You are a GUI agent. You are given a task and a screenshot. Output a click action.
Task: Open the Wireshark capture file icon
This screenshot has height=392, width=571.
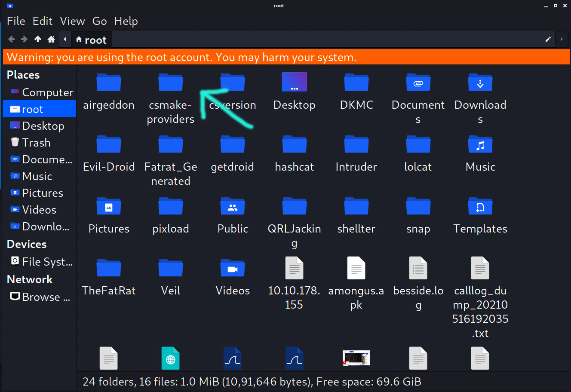[233, 358]
